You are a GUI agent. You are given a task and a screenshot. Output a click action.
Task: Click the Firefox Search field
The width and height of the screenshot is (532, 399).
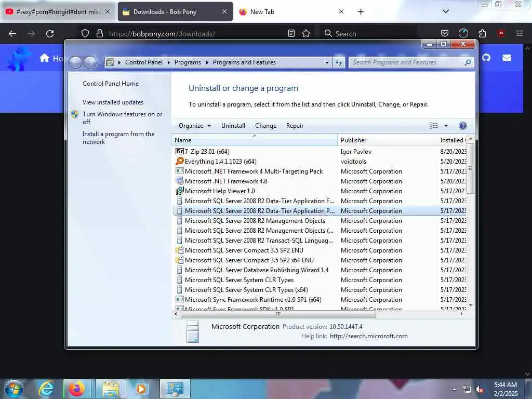[368, 34]
